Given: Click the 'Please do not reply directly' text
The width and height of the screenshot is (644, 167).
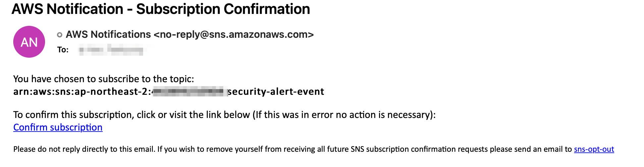Looking at the screenshot, I should [x=84, y=149].
